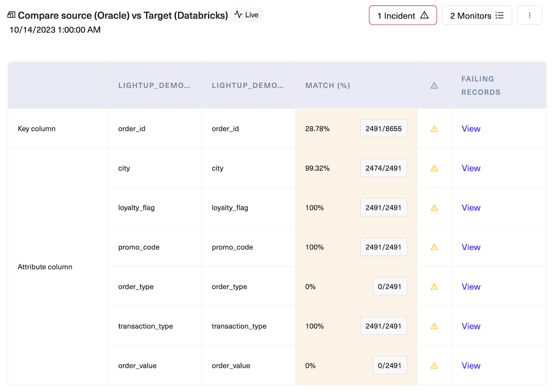The image size is (555, 392).
Task: Open the 2 Monitors list
Action: [477, 15]
